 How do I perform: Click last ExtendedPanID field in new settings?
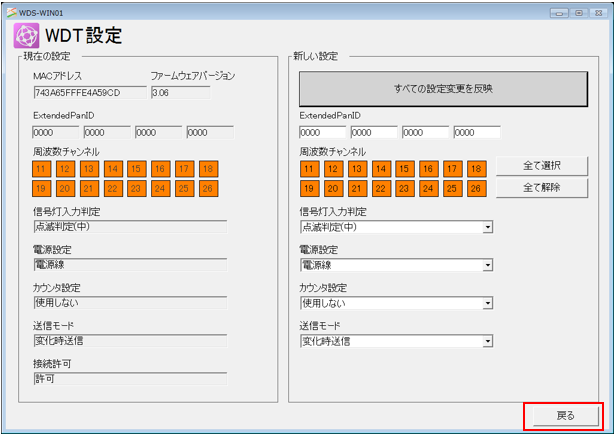[476, 132]
